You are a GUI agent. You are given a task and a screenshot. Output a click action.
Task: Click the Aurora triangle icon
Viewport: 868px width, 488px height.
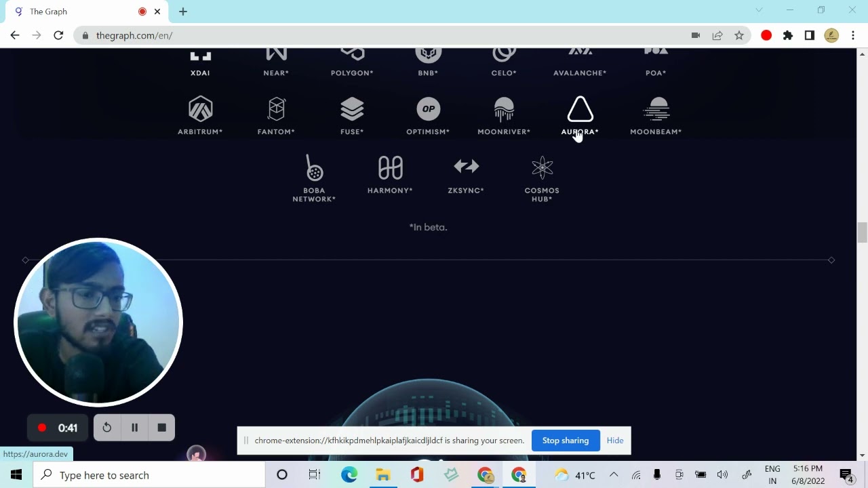point(580,108)
